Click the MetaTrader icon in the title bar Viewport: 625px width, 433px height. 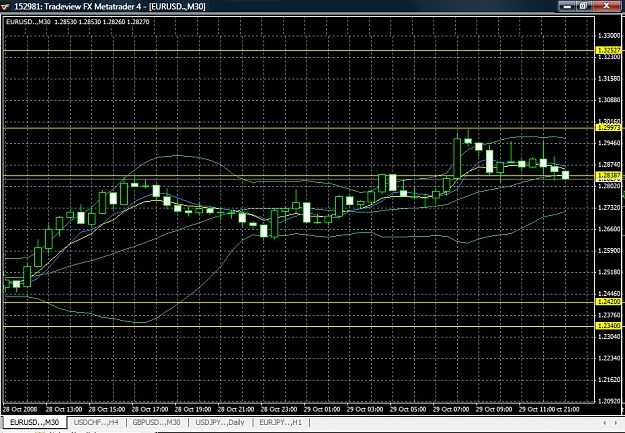click(x=6, y=6)
